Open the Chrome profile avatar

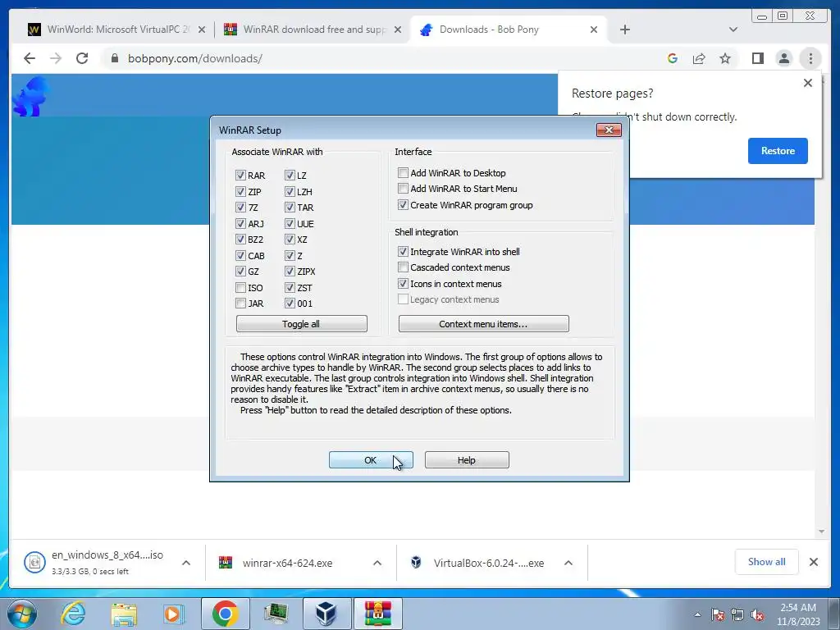tap(783, 58)
